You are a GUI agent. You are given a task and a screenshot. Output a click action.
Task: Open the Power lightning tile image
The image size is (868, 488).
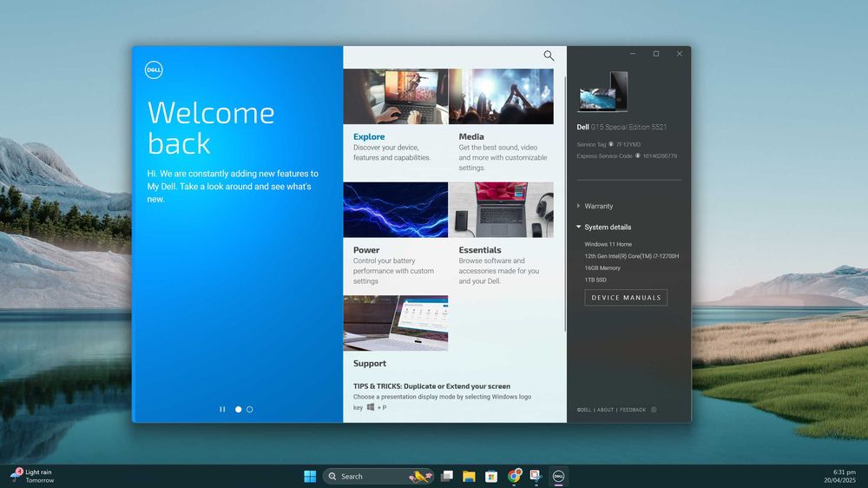[x=395, y=210]
